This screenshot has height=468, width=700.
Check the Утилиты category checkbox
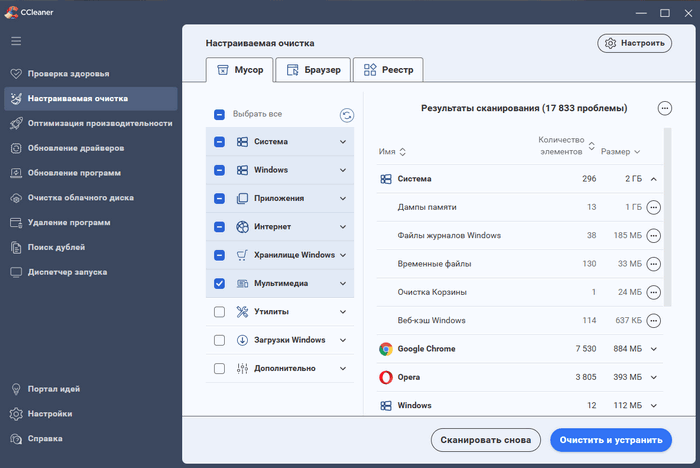pos(219,312)
